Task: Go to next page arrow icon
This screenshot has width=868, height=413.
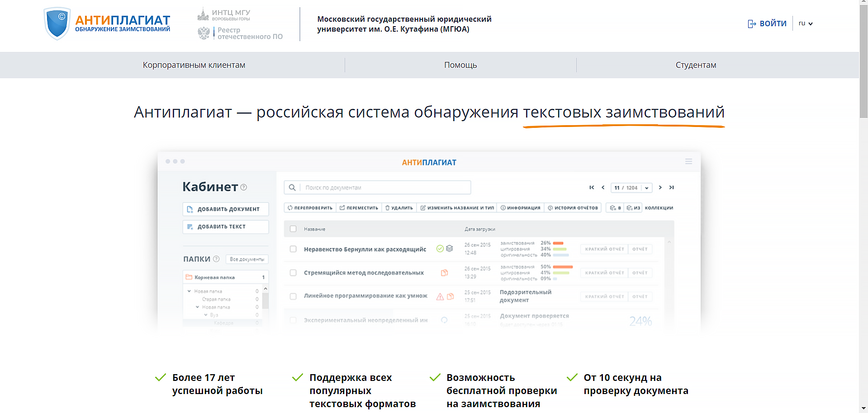Action: [660, 188]
